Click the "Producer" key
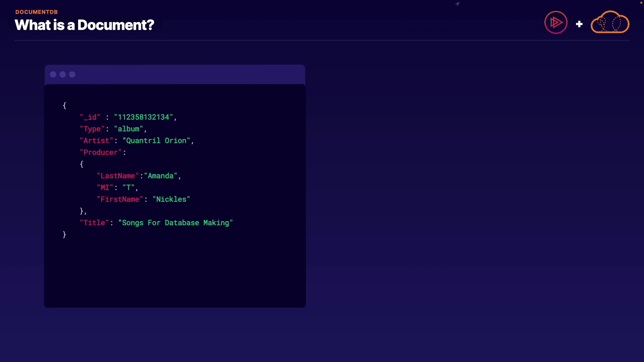Viewport: 644px width, 362px height. [x=101, y=153]
